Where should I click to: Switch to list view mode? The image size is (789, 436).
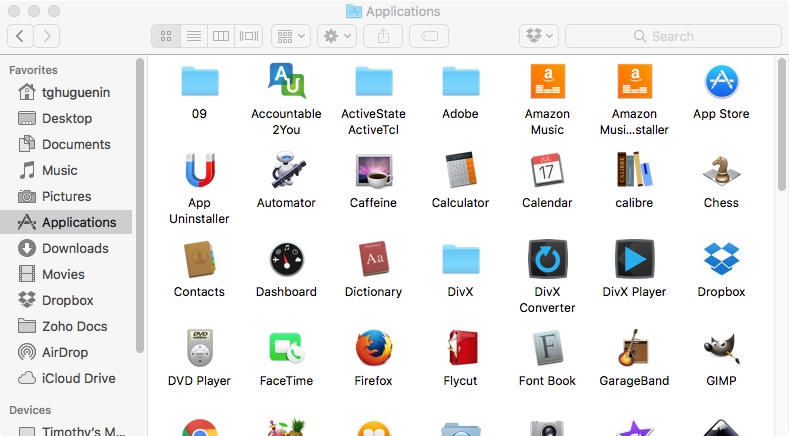point(194,36)
